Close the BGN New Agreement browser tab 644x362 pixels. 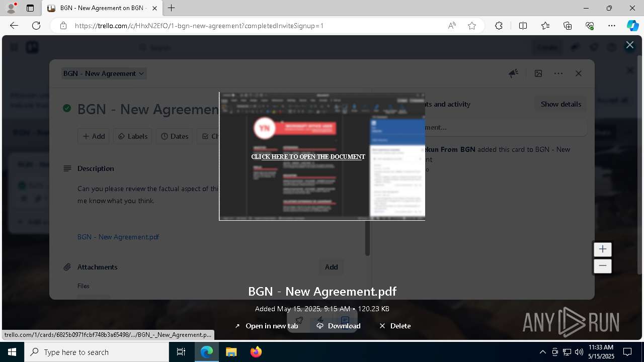click(154, 8)
